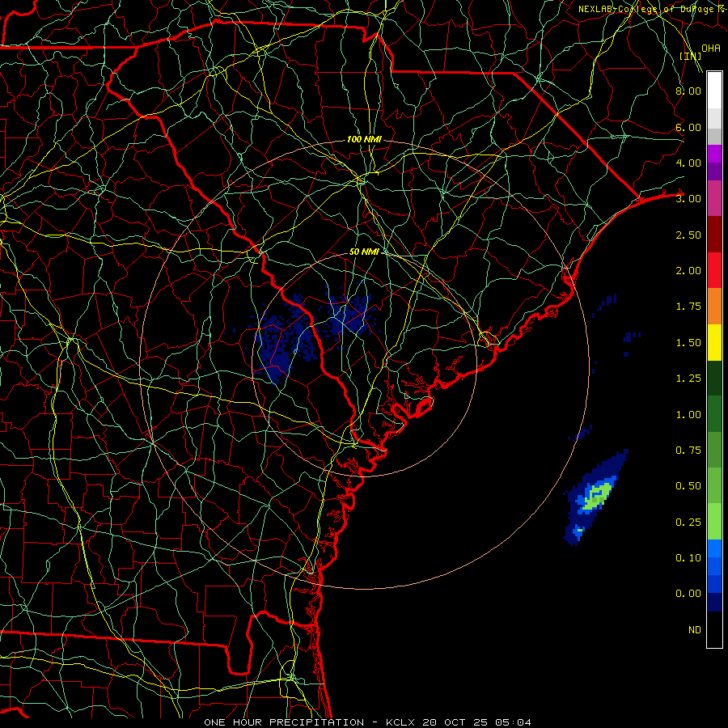
Task: Click the 4.00 legend value
Action: coord(688,163)
